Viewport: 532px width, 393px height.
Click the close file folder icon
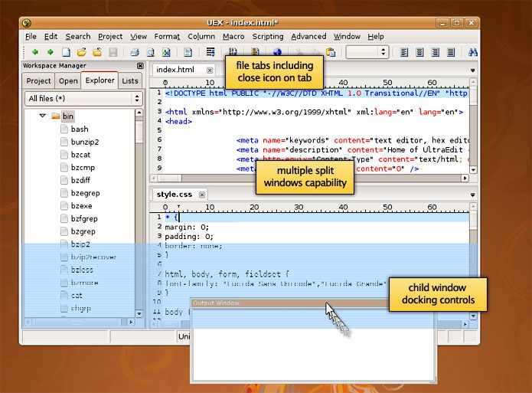coord(97,52)
